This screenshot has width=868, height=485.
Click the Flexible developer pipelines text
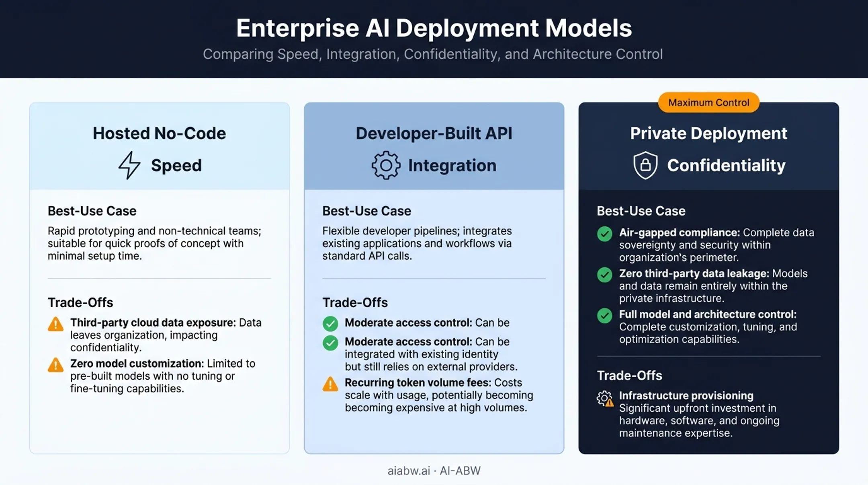point(417,243)
